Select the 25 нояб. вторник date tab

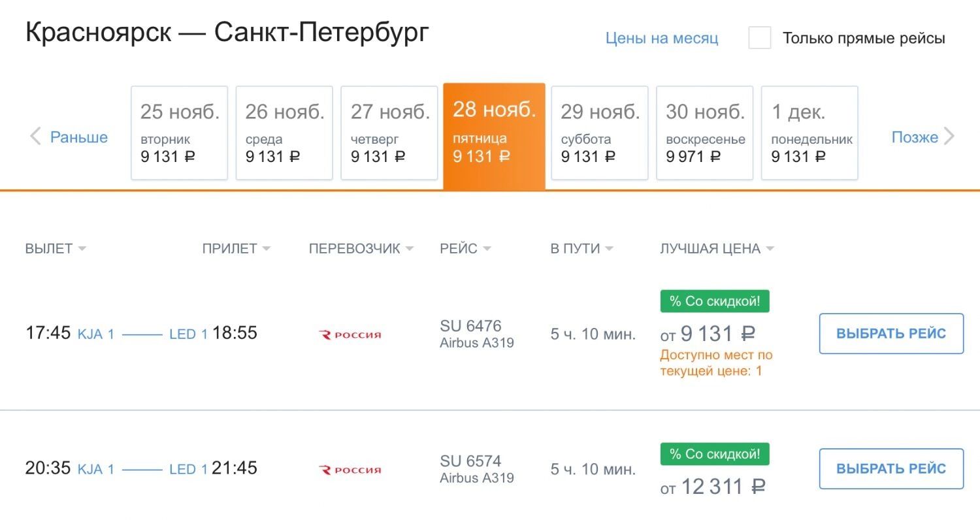(x=180, y=133)
